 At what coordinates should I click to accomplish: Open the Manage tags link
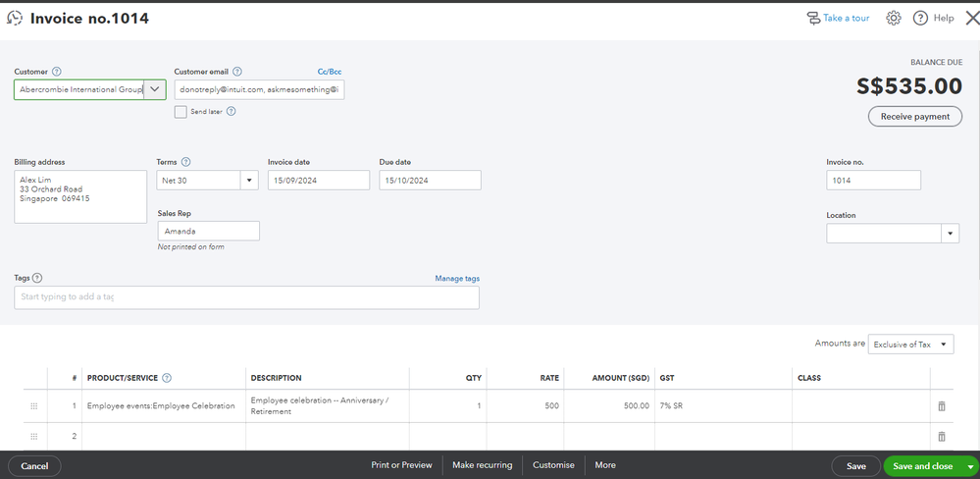pos(457,278)
